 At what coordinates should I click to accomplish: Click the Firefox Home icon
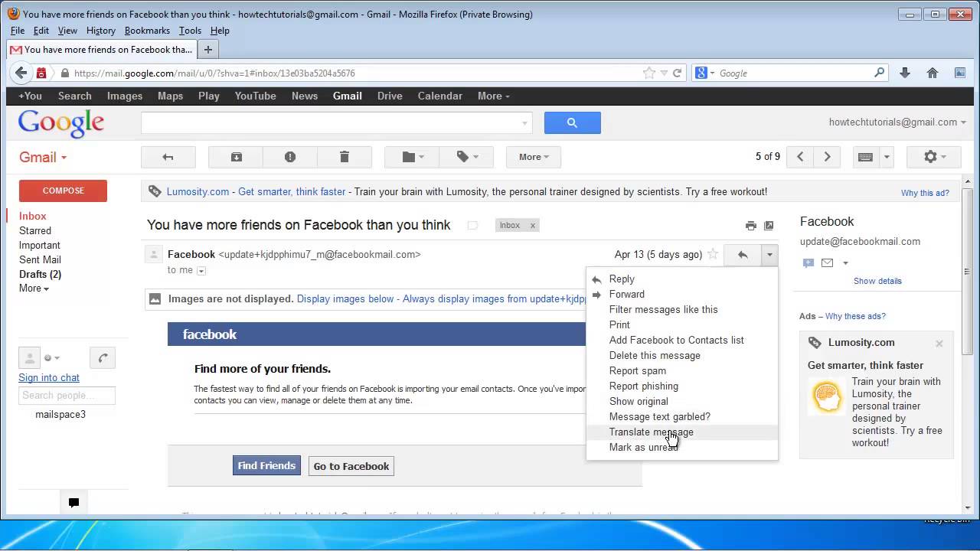(932, 73)
